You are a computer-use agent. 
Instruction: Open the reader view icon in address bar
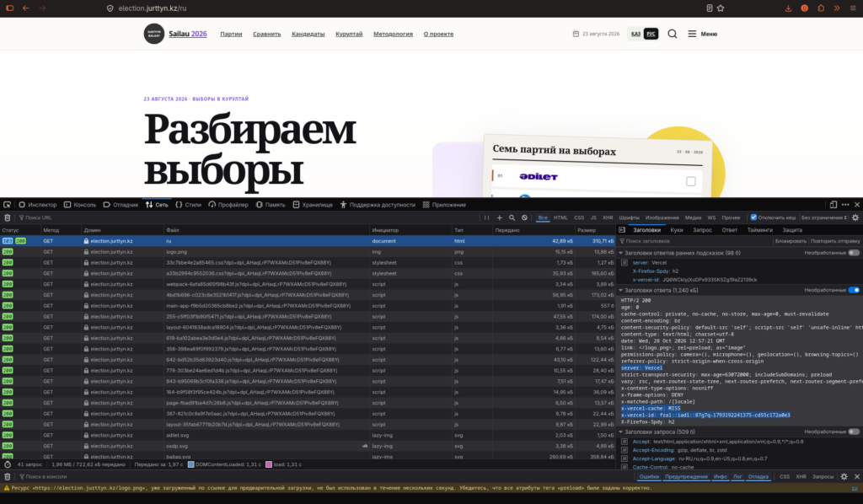[x=710, y=8]
